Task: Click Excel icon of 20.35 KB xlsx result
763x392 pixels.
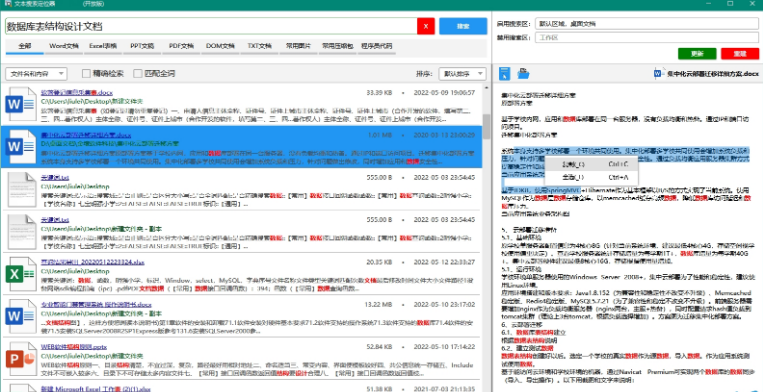Action: pyautogui.click(x=21, y=273)
